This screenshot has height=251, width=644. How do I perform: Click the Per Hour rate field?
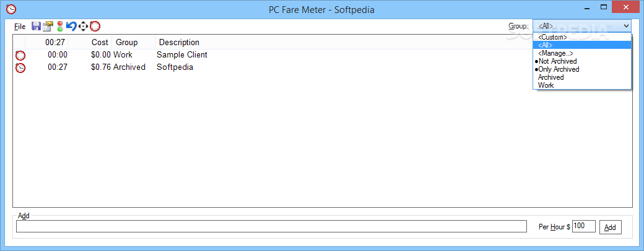pos(583,226)
